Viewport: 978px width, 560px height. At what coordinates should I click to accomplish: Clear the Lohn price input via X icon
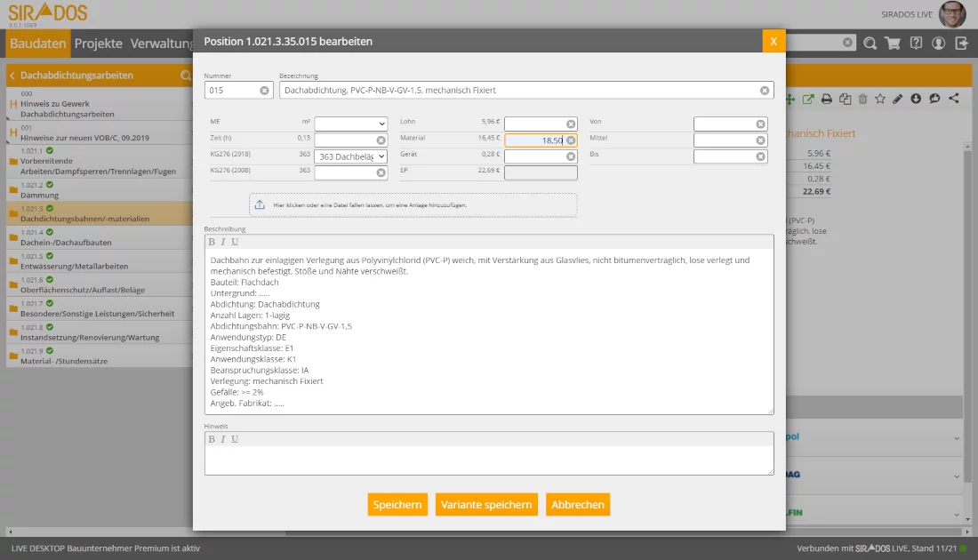571,124
